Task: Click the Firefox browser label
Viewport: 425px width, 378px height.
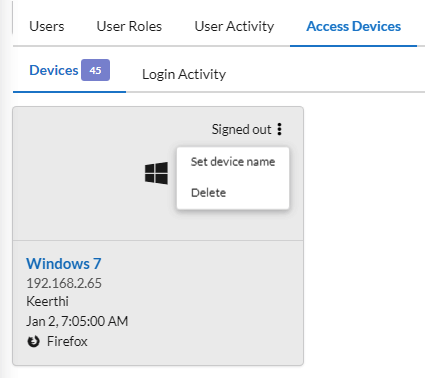Action: coord(67,341)
